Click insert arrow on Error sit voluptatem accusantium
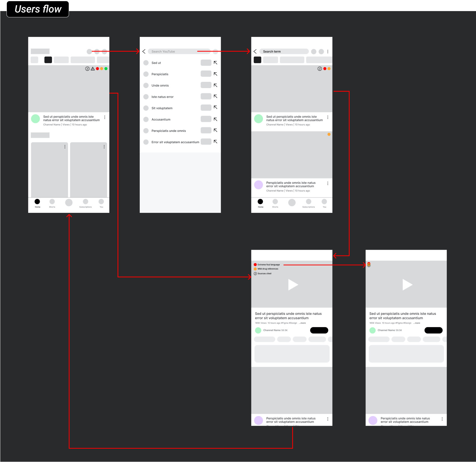 [x=216, y=141]
